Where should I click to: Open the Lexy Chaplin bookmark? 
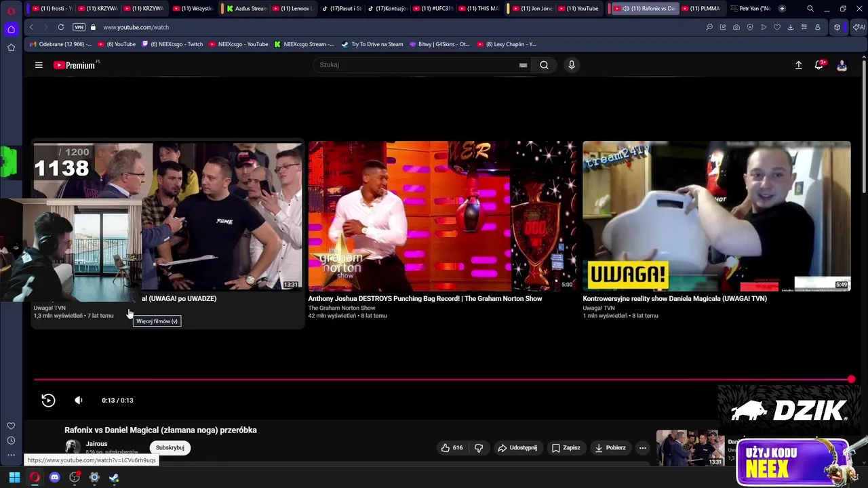pos(507,44)
